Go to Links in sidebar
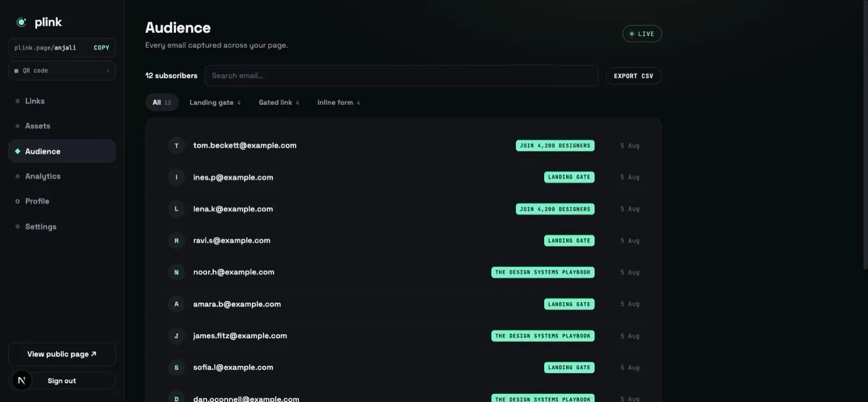 pyautogui.click(x=62, y=101)
